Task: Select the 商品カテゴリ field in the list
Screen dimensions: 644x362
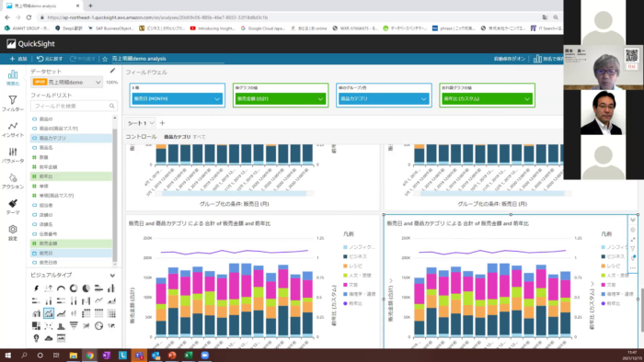Action: point(71,138)
